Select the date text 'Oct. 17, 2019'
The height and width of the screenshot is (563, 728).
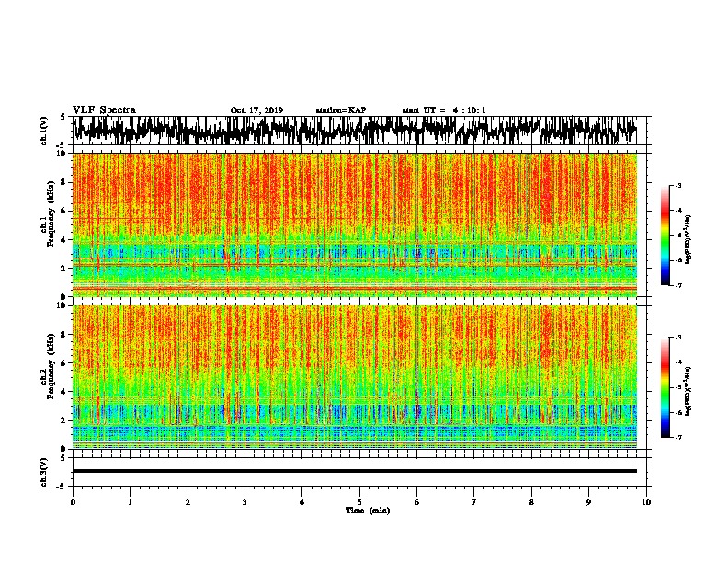pos(256,110)
